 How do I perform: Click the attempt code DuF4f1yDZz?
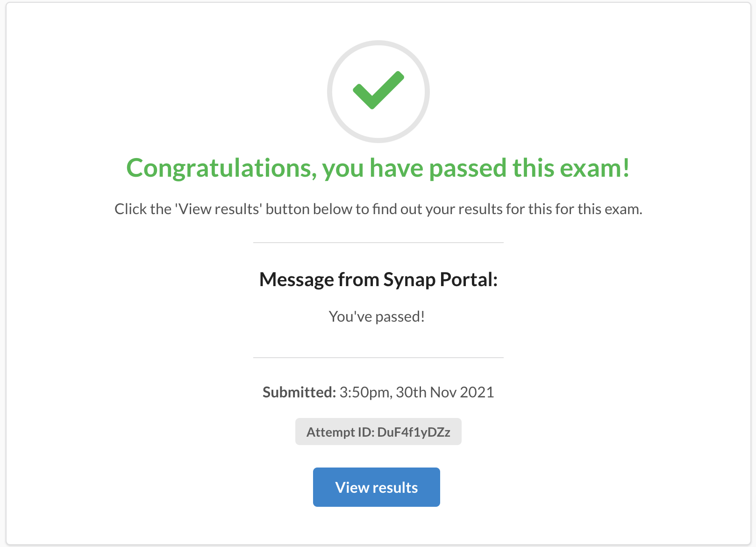click(x=414, y=432)
